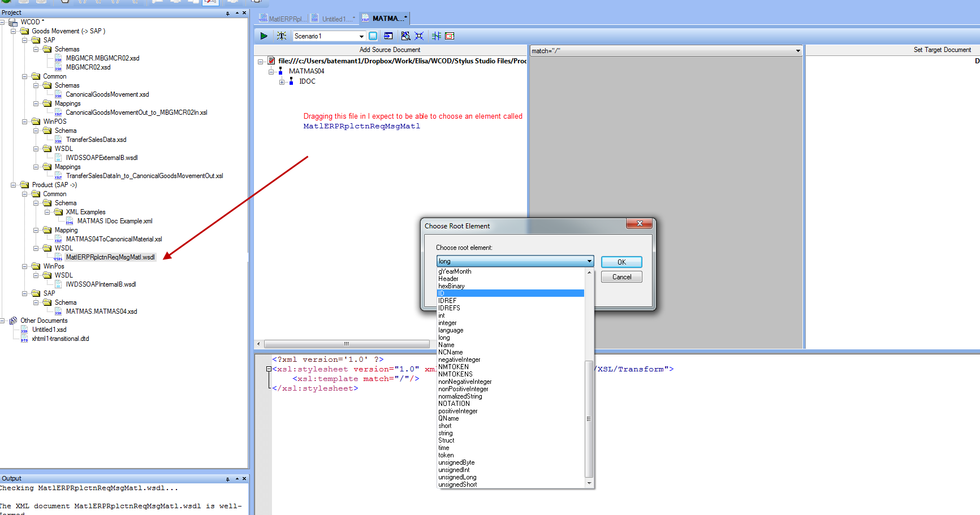This screenshot has width=980, height=515.
Task: Close the Choose Root Element dialog
Action: (640, 223)
